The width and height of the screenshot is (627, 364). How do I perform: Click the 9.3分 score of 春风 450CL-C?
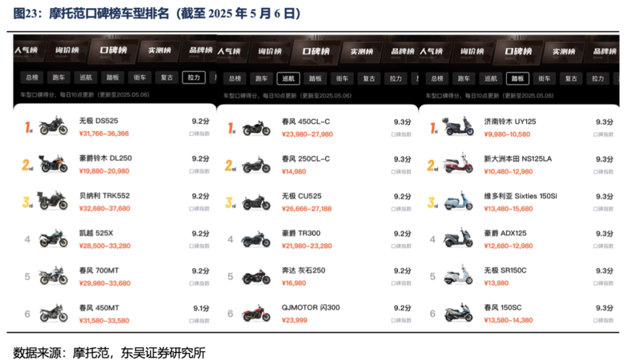pyautogui.click(x=402, y=122)
